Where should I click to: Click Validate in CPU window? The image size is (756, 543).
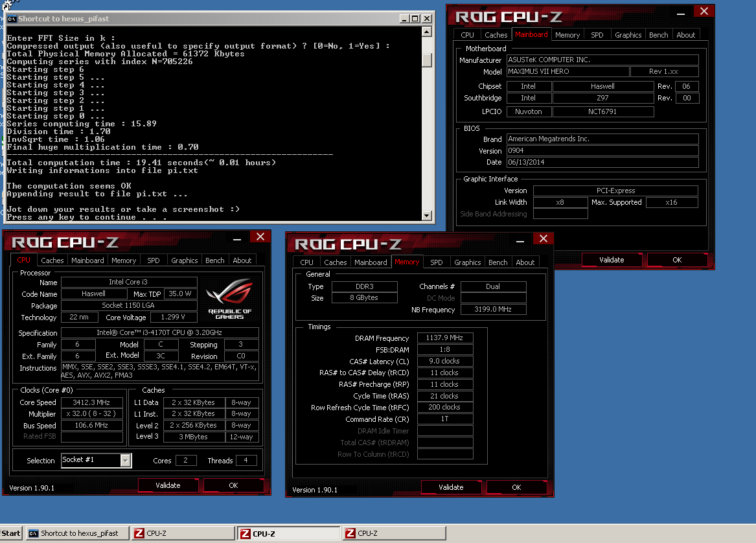click(x=168, y=485)
